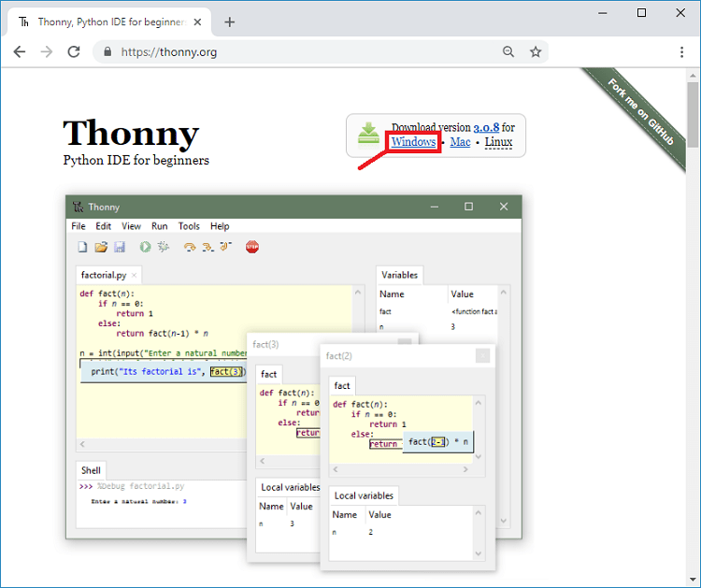Click the version 3.0.8 link
The width and height of the screenshot is (701, 588).
(x=486, y=127)
